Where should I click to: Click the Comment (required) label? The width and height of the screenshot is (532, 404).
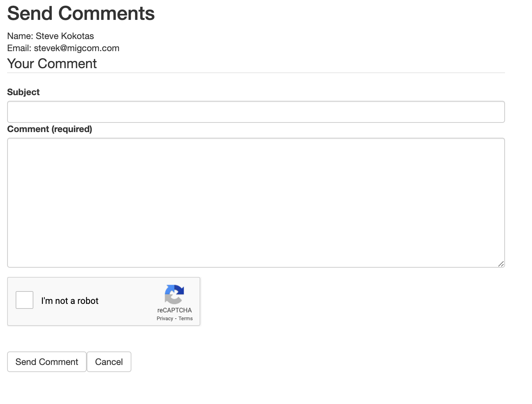tap(50, 129)
